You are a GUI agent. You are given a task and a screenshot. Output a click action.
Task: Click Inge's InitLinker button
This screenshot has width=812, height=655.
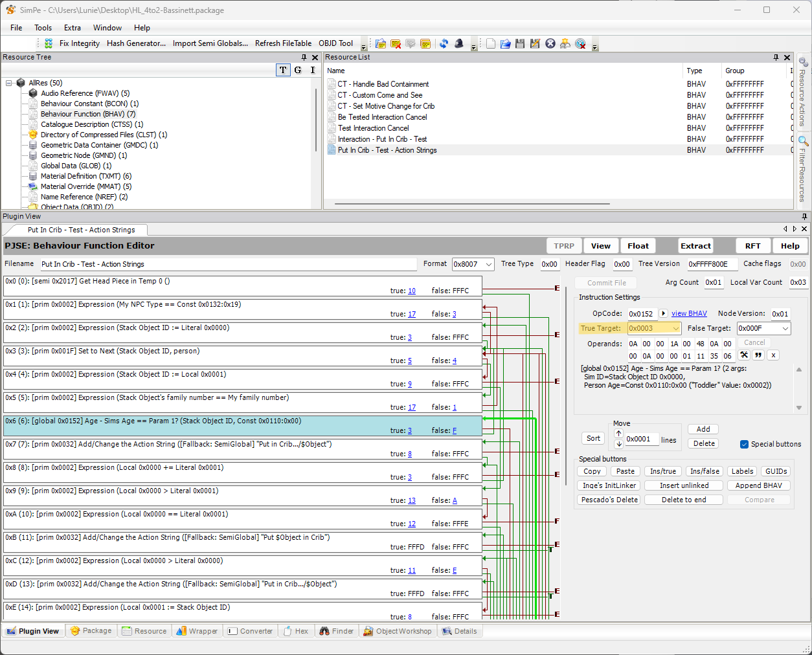(x=609, y=485)
